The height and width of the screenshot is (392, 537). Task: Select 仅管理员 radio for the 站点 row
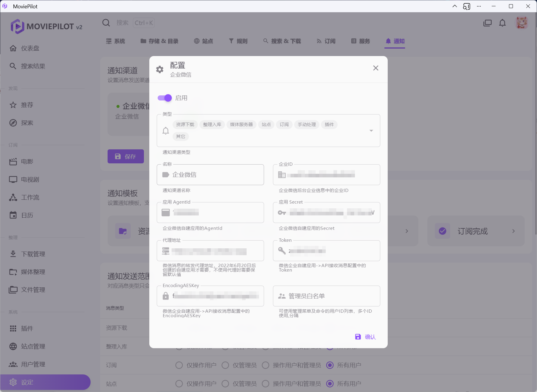pos(225,384)
